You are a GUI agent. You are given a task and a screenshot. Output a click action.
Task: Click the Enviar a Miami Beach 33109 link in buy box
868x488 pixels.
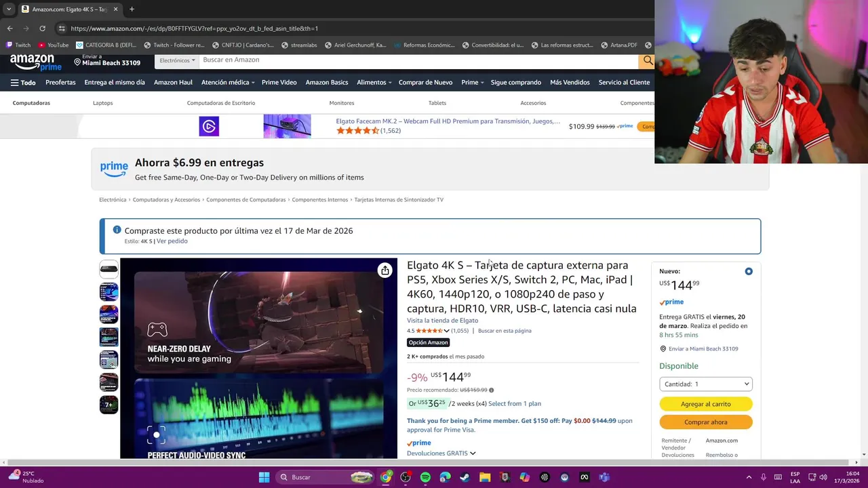[x=703, y=349]
